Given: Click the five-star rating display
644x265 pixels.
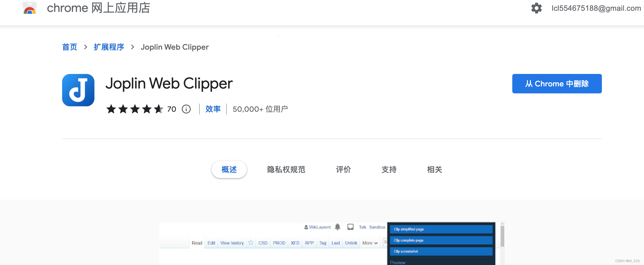Looking at the screenshot, I should point(135,109).
